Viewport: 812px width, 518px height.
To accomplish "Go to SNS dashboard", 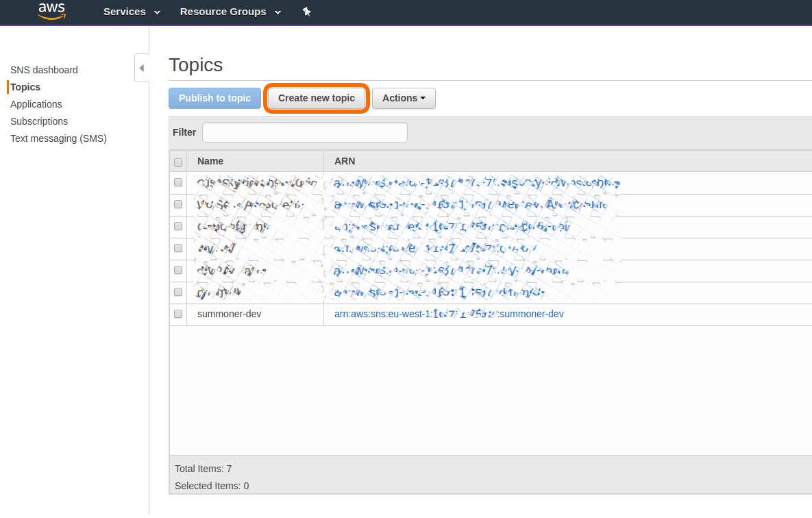I will tap(44, 70).
